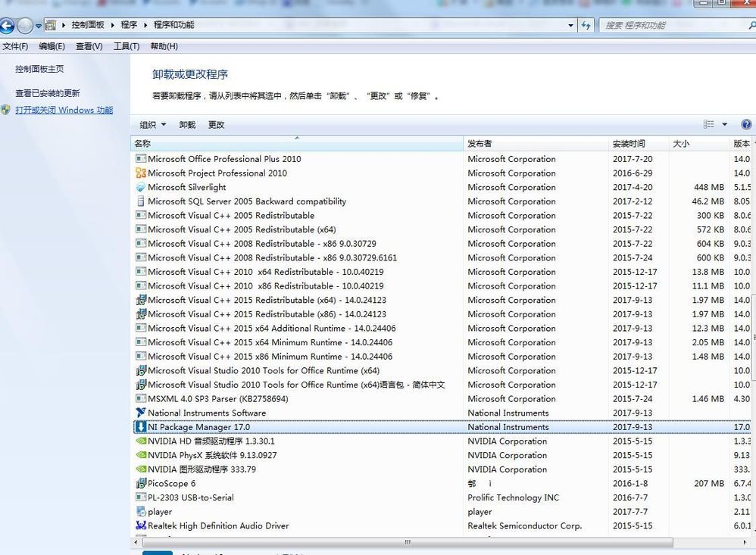Click Realtek Semiconductor Corp. publisher cell

coord(524,525)
